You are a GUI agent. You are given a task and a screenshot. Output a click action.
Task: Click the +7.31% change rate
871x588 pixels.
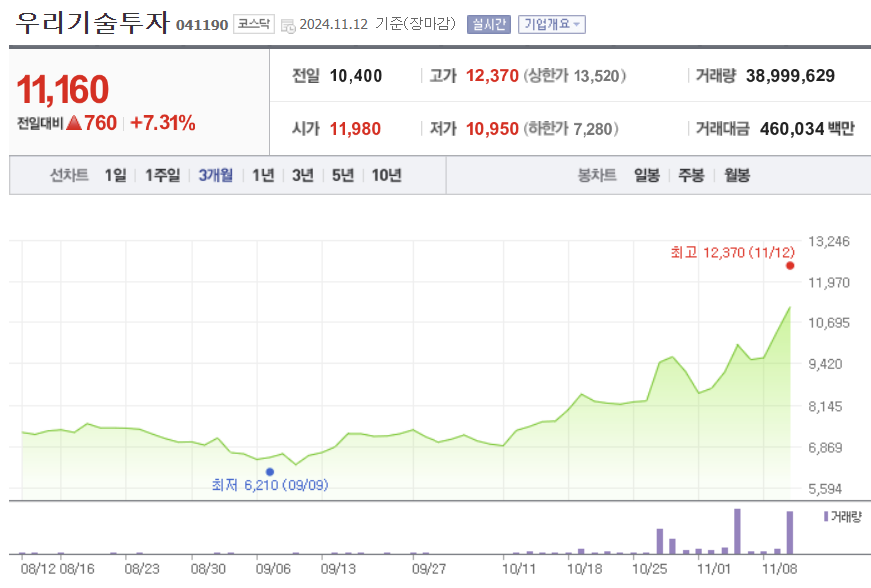162,123
